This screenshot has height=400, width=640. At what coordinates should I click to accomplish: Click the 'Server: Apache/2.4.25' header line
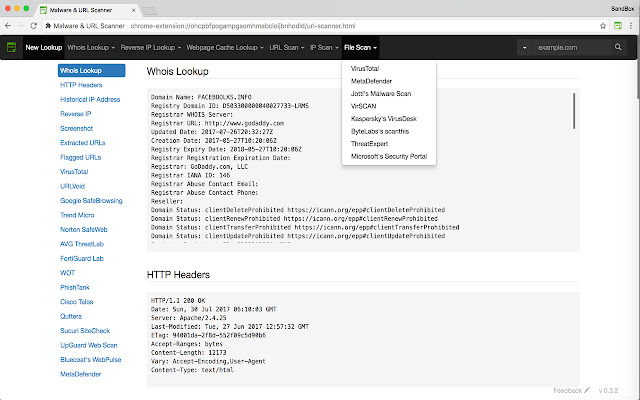click(189, 318)
